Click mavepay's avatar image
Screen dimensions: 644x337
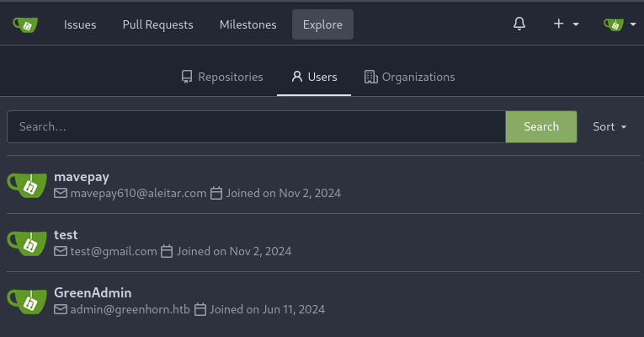26,185
